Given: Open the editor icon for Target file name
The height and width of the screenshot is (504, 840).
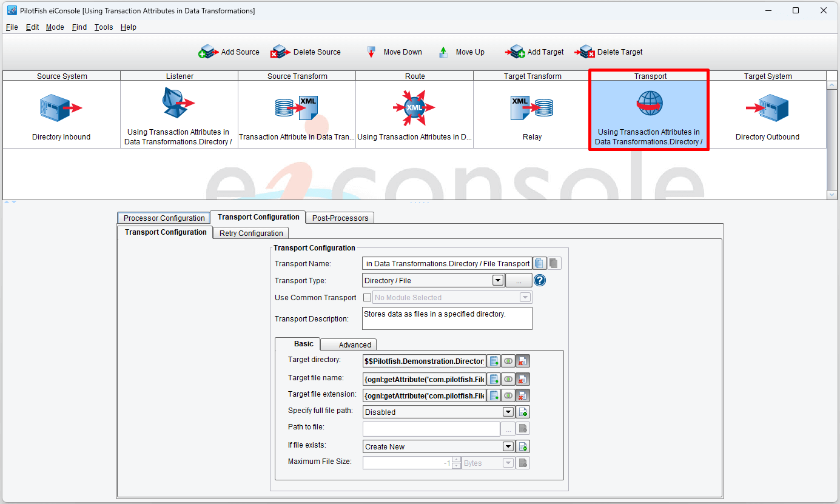Looking at the screenshot, I should 494,379.
